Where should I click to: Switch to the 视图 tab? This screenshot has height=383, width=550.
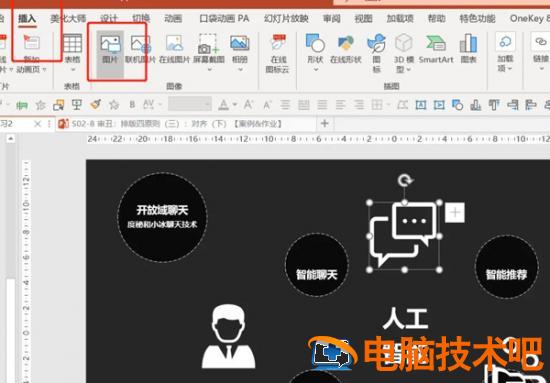click(363, 19)
